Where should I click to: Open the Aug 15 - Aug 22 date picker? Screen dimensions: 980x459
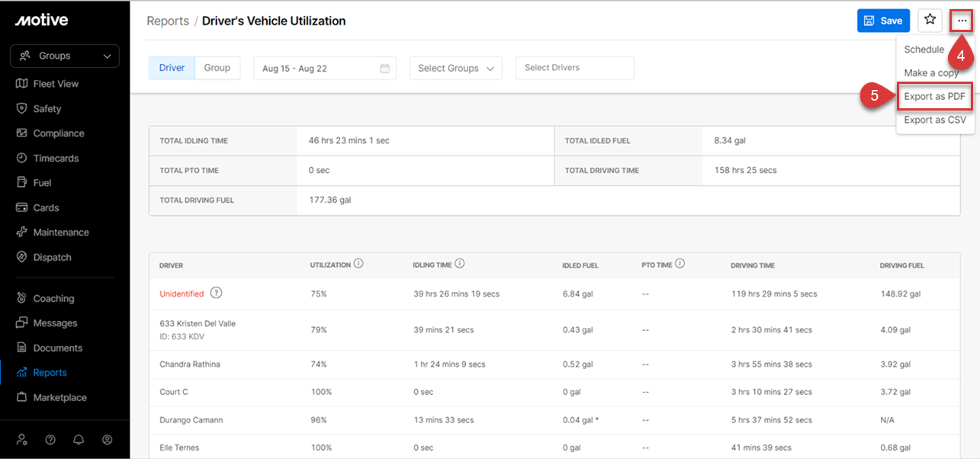point(325,68)
